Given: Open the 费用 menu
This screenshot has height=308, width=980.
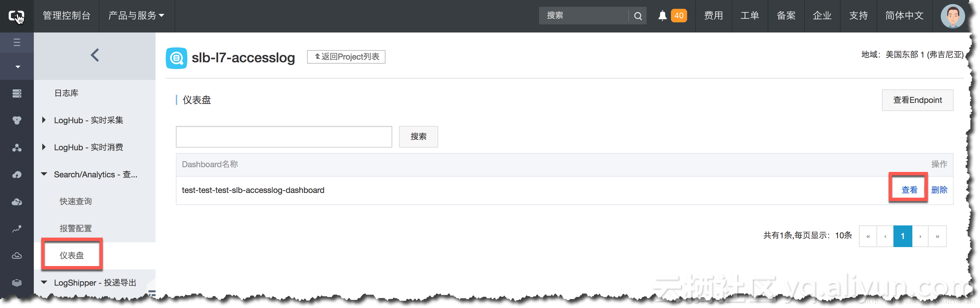Looking at the screenshot, I should (713, 16).
